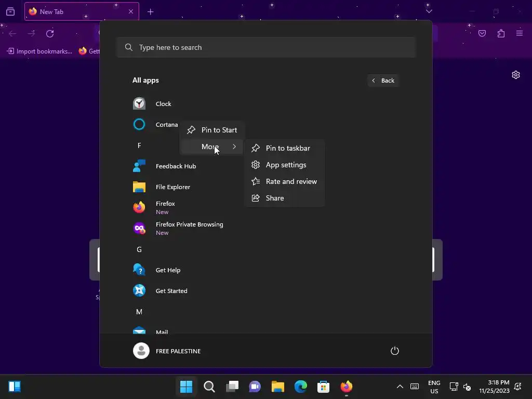Open taskbar Search magnifier icon
Screen dimensions: 532x399
(209, 387)
